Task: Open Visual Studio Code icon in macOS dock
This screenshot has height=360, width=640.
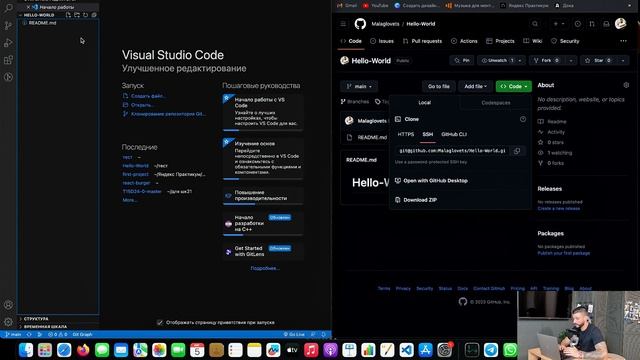Action: point(406,350)
